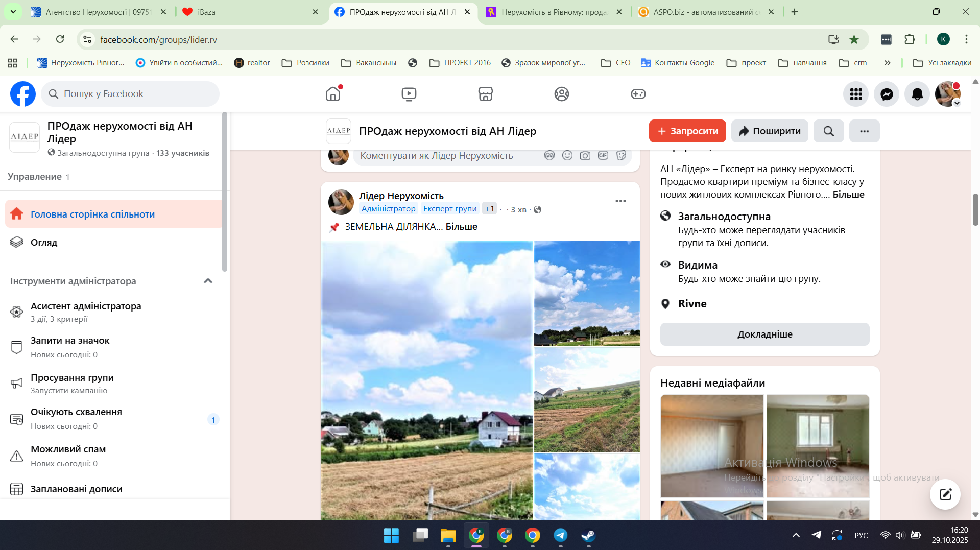Viewport: 980px width, 550px height.
Task: Click the search icon in group header
Action: pyautogui.click(x=828, y=131)
